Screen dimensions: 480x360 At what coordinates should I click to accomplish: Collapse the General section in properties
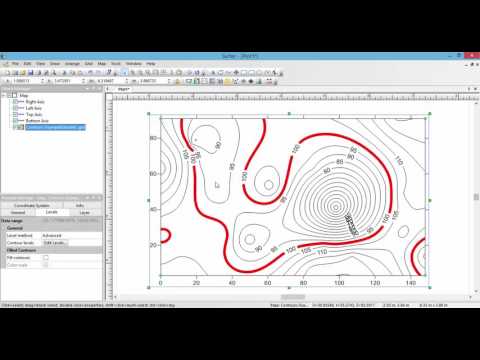pos(4,228)
